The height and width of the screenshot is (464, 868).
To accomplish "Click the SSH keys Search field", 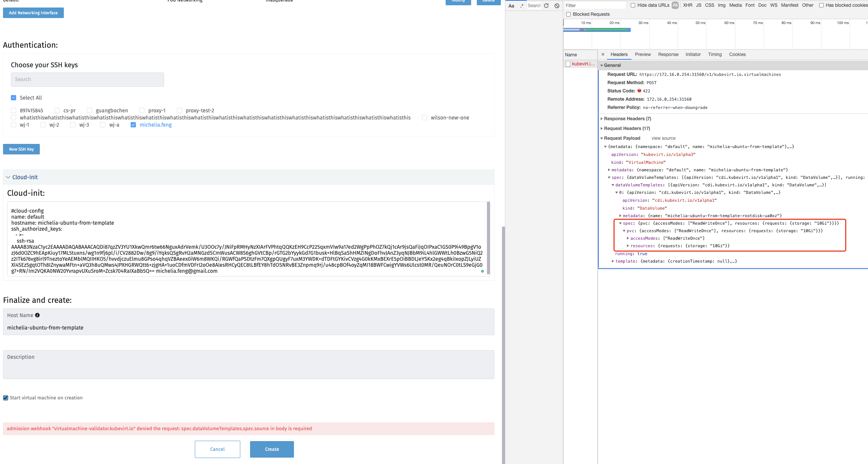I will (x=87, y=79).
